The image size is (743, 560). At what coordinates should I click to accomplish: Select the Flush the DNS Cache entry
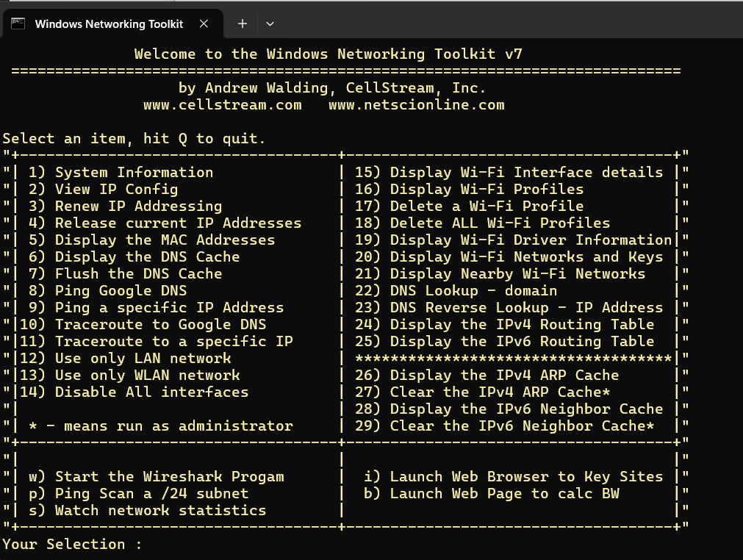[125, 274]
